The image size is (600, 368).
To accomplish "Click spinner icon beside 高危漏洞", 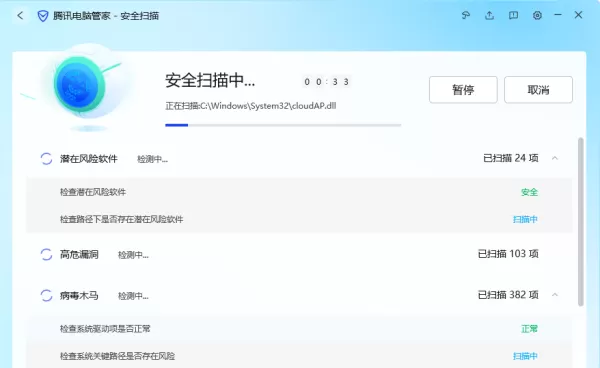I will [x=46, y=254].
